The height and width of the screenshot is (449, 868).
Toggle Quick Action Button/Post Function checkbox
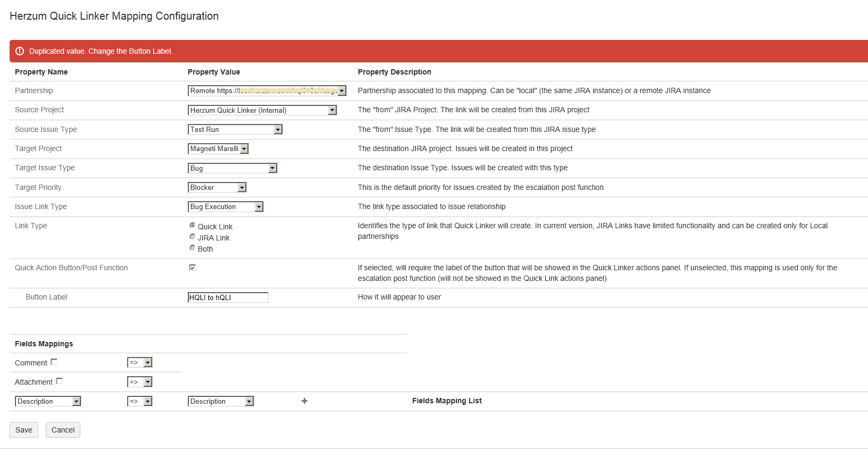tap(193, 268)
